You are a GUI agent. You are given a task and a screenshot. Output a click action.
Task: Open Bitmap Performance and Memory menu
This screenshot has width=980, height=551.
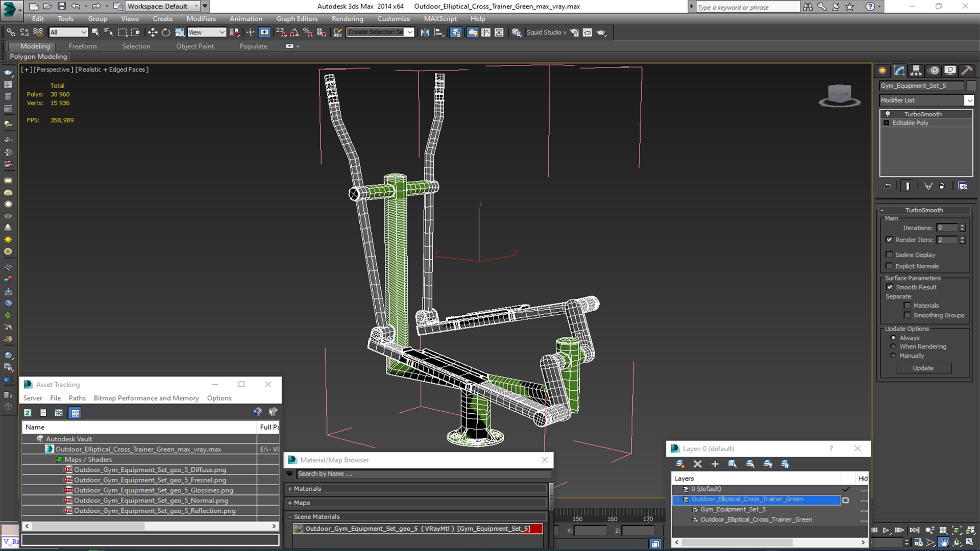(146, 398)
